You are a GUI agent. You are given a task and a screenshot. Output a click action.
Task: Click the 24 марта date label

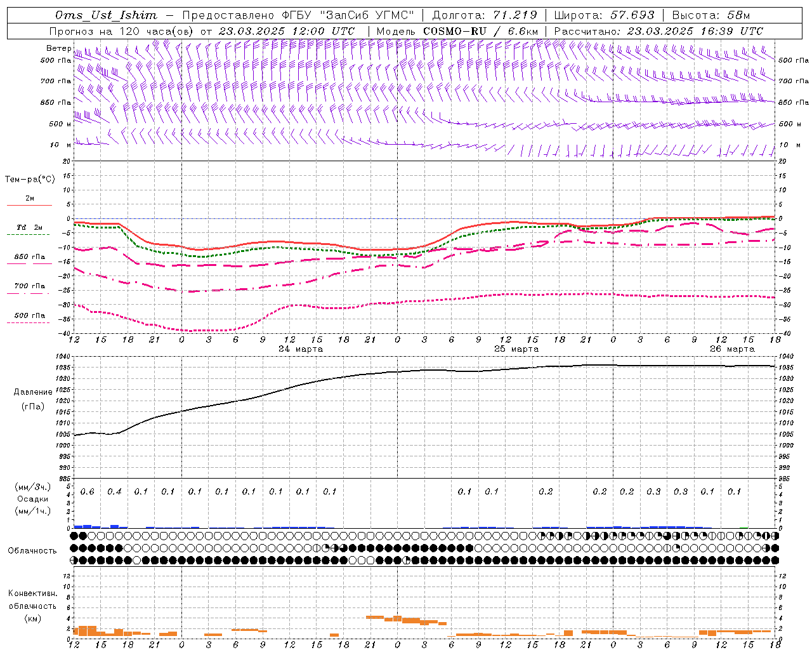click(301, 349)
